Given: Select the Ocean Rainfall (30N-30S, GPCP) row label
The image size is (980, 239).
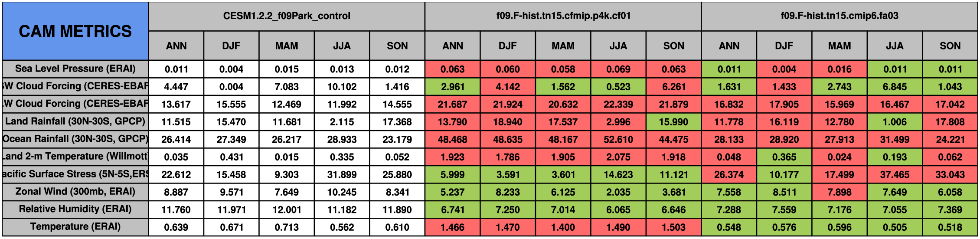Looking at the screenshot, I should click(75, 139).
